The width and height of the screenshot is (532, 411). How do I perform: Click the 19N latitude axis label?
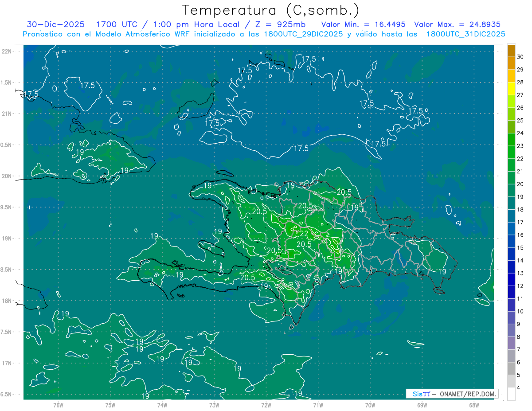7,239
